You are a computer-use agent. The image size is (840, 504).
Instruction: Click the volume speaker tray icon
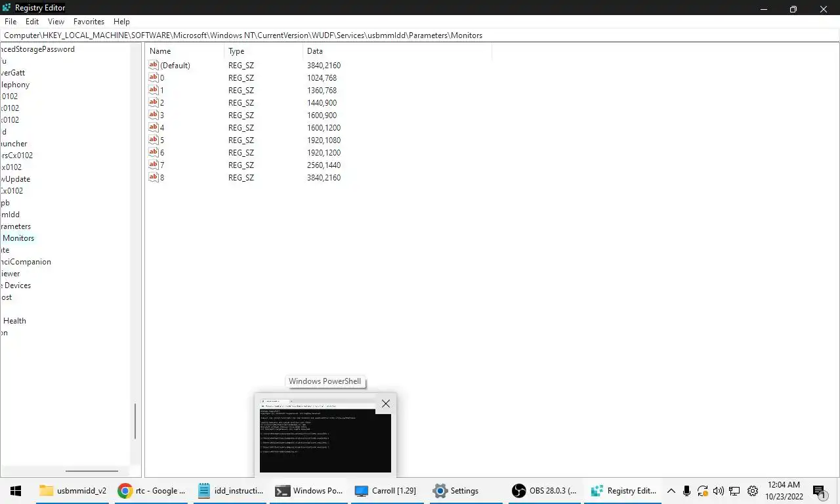click(719, 491)
